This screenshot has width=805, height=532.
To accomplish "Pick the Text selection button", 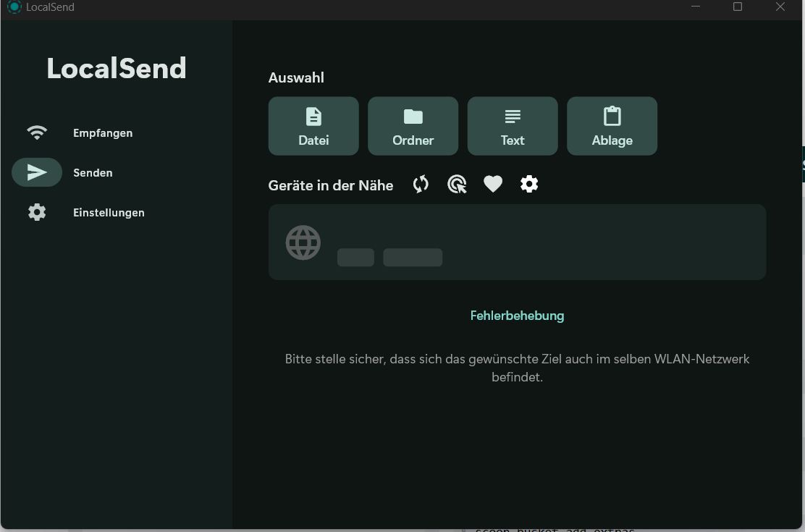I will 513,126.
